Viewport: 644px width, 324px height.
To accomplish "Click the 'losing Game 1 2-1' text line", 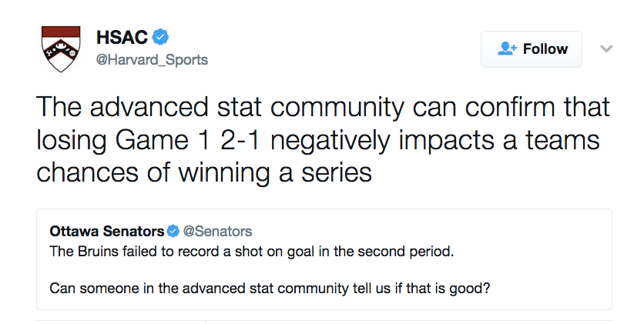I will click(318, 140).
